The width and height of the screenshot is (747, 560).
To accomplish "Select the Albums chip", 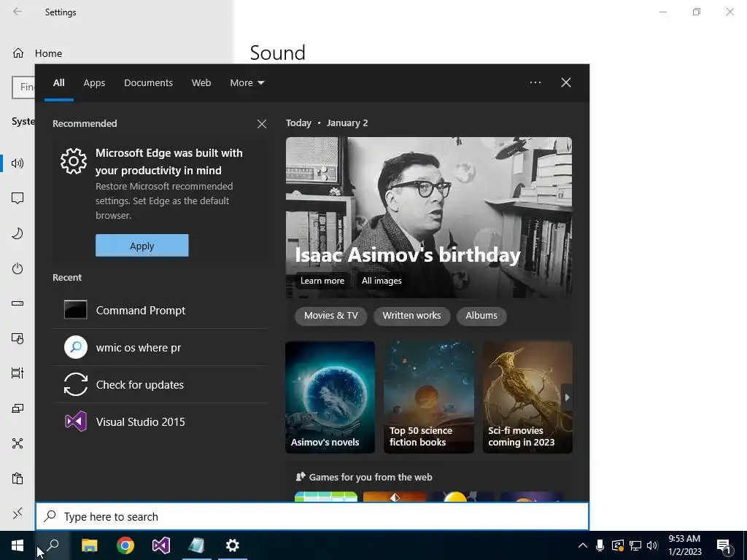I will click(x=481, y=316).
